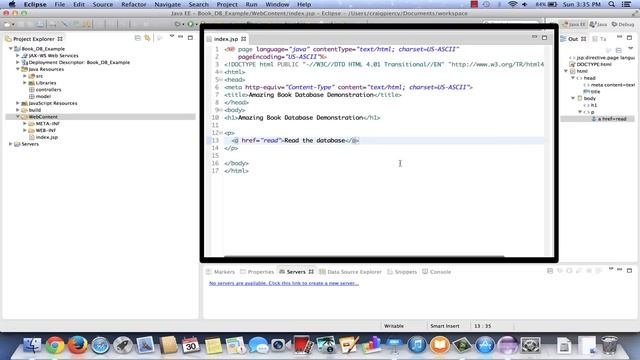The height and width of the screenshot is (360, 640).
Task: Open the Trash in Dock
Action: click(609, 345)
